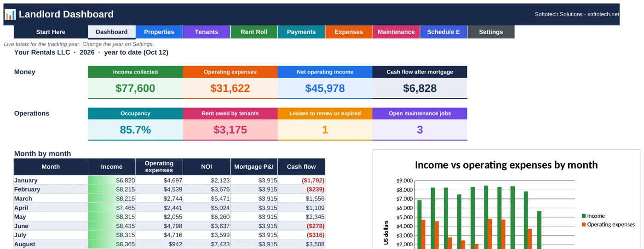Click the $3,175 rent owed value

click(230, 130)
